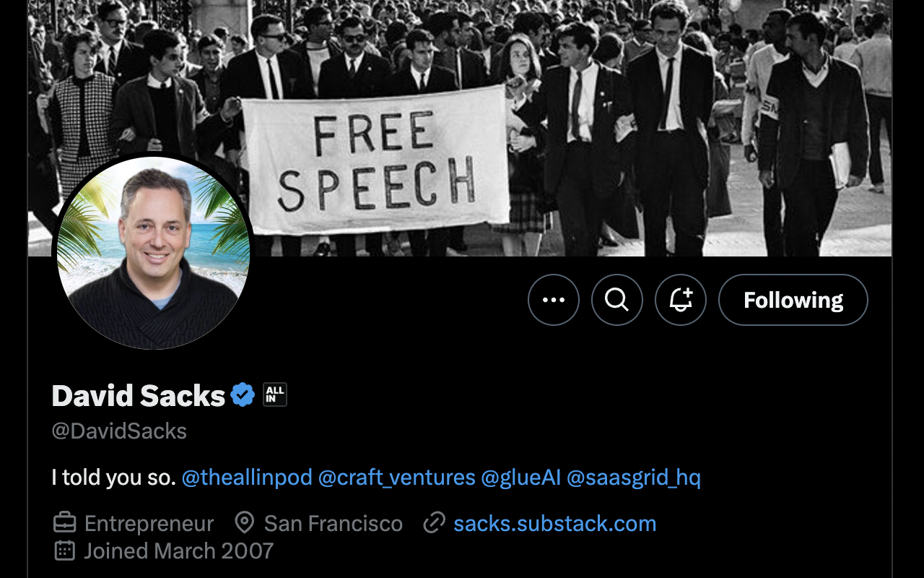Open the @saasgrid_hq profile link

tap(634, 478)
